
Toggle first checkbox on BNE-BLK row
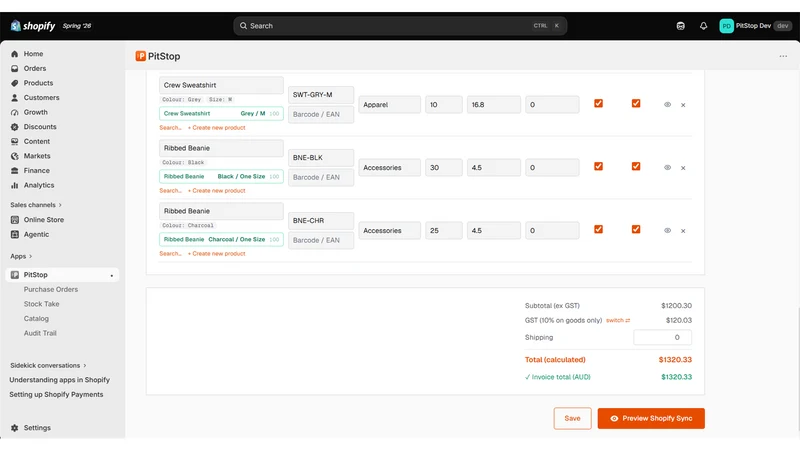[x=598, y=166]
